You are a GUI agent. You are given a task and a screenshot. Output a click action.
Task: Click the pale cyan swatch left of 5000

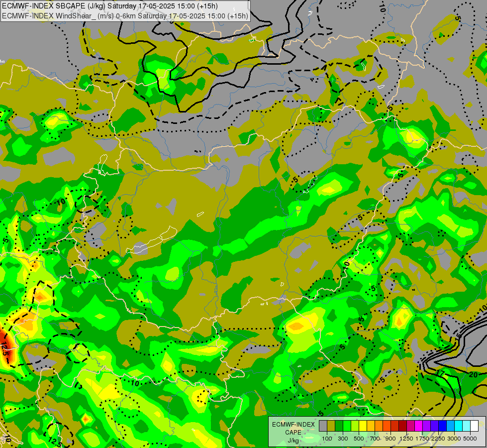(467, 426)
